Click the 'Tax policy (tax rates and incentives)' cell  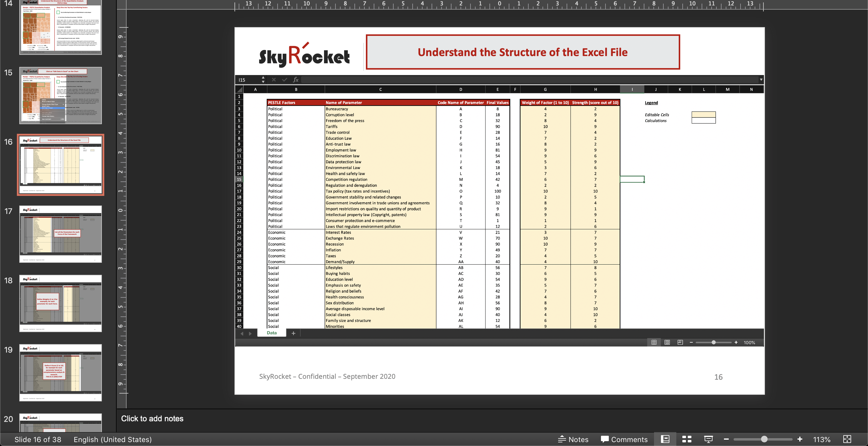pyautogui.click(x=380, y=191)
